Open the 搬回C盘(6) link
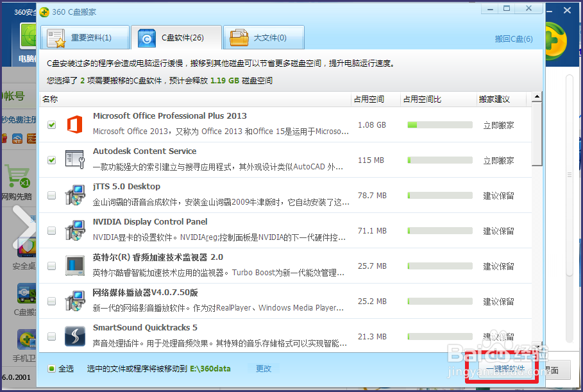Screen dimensions: 583x392 tap(514, 38)
